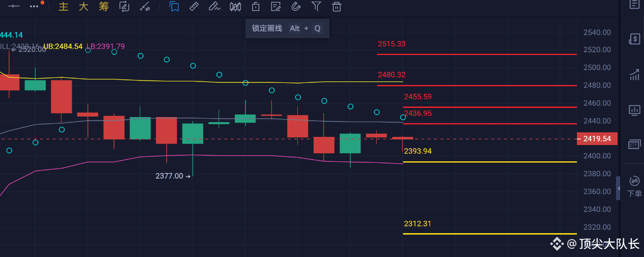Select the 2312.31 yellow support label
The width and height of the screenshot is (644, 257).
tap(418, 223)
